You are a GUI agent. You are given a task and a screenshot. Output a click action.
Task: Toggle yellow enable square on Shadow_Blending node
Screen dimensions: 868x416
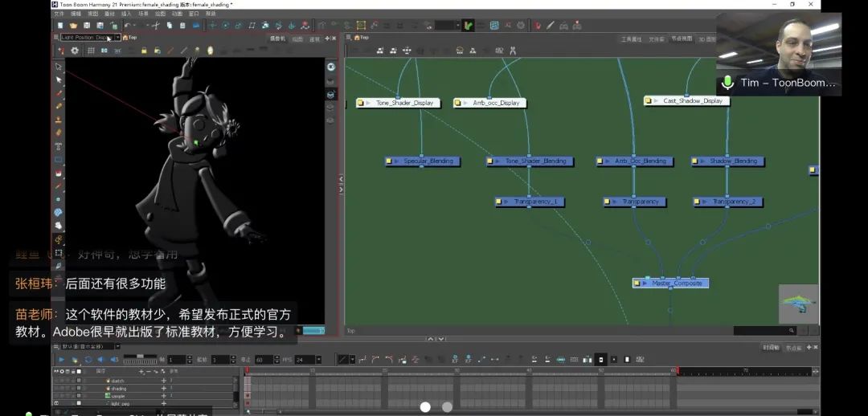coord(695,161)
